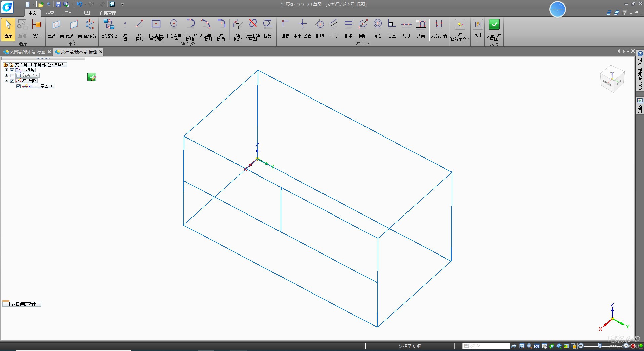Image resolution: width=644 pixels, height=351 pixels.
Task: Switch to the 工具 ribbon tab
Action: point(68,13)
